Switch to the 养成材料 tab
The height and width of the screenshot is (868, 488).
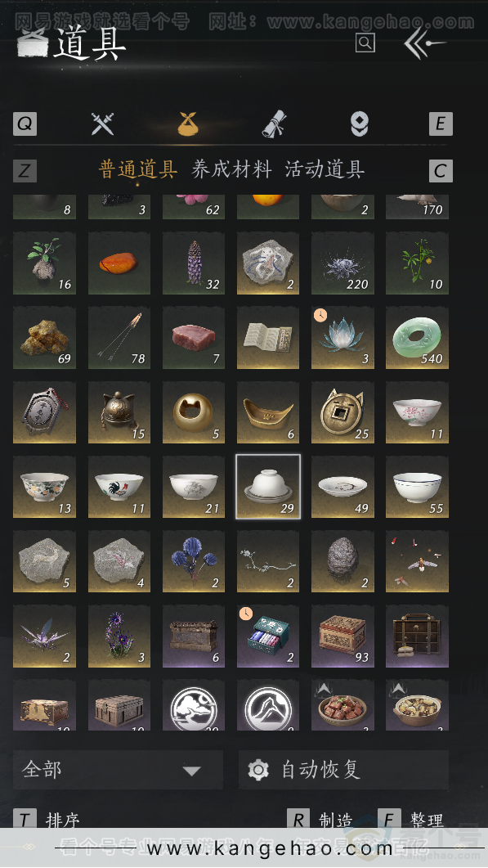coord(231,169)
